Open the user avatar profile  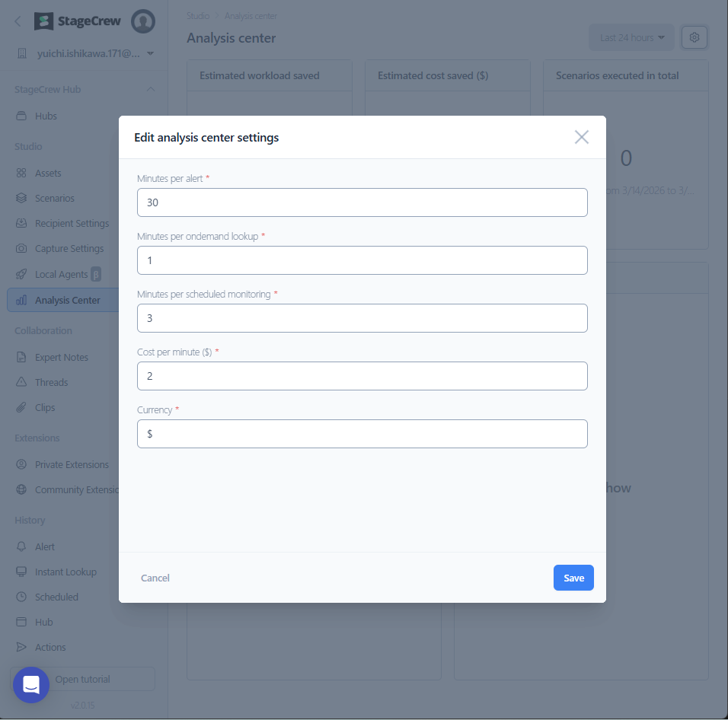(x=142, y=21)
